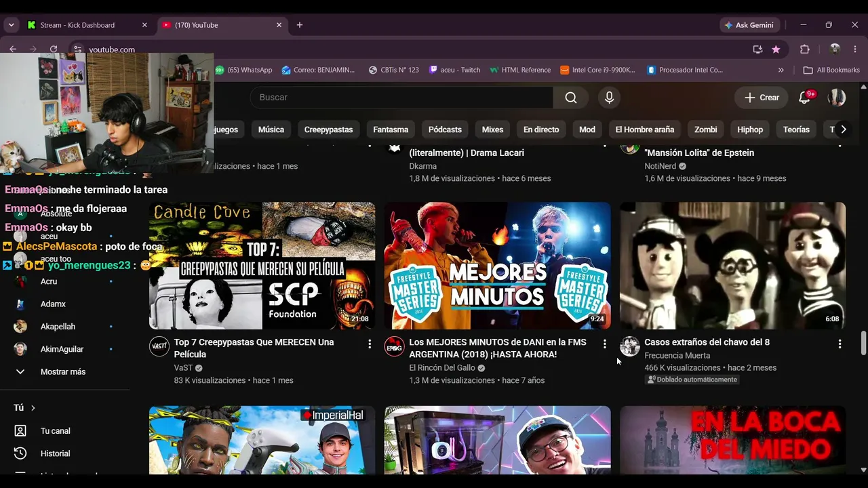The height and width of the screenshot is (488, 868).
Task: Expand subscriptions with Mostrar más
Action: tap(64, 372)
